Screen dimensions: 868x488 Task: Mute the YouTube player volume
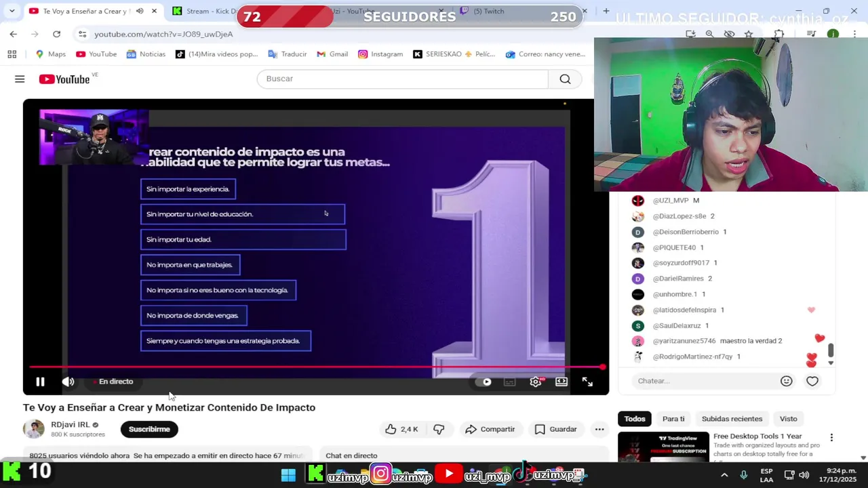point(68,382)
